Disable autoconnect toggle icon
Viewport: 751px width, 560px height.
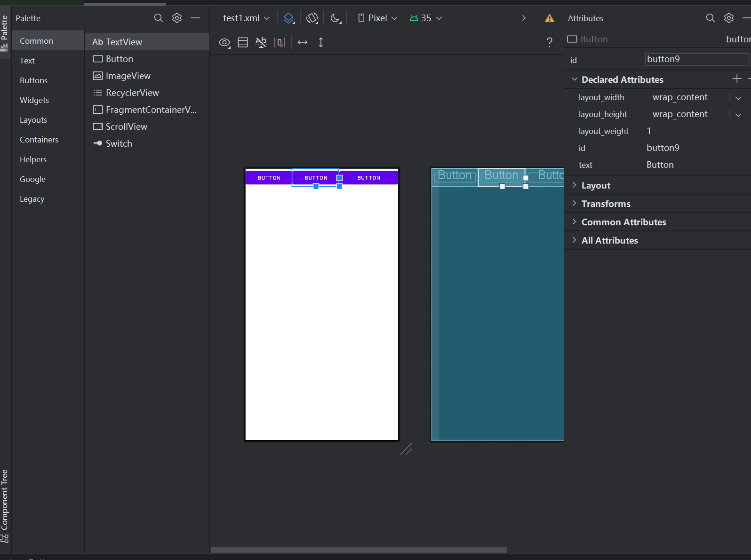[x=261, y=42]
